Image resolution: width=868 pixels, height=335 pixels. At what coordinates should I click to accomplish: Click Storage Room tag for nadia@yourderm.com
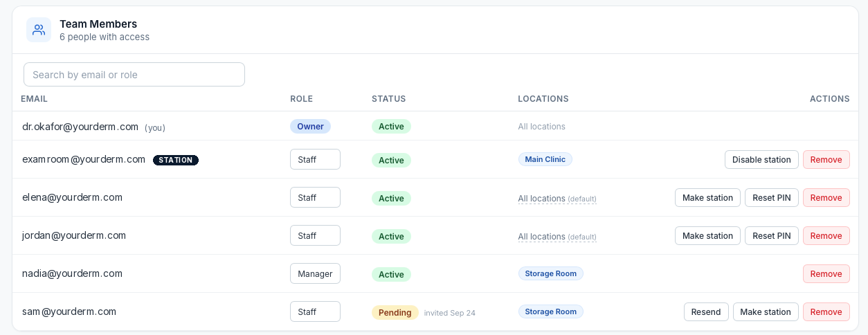pos(550,273)
